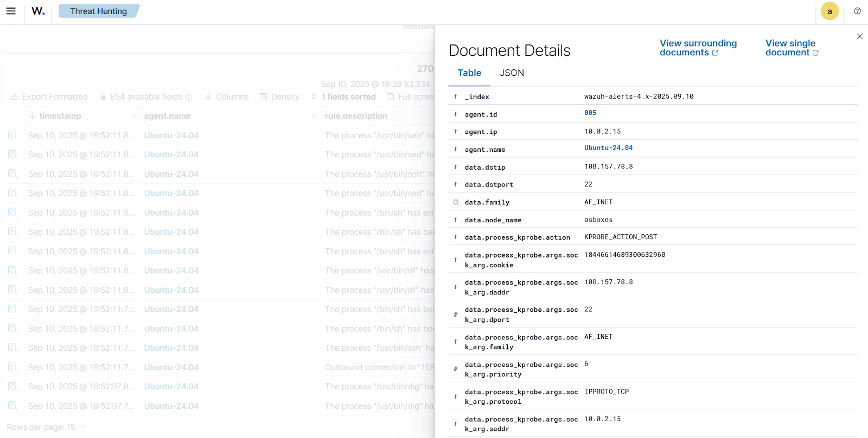This screenshot has height=438, width=868.
Task: Expand the timestamp column header menu
Action: [x=133, y=116]
